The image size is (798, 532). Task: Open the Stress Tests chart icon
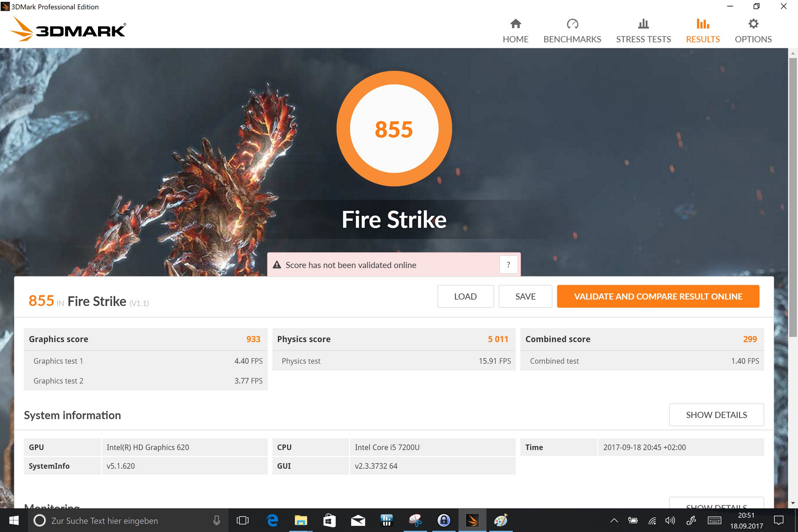643,24
